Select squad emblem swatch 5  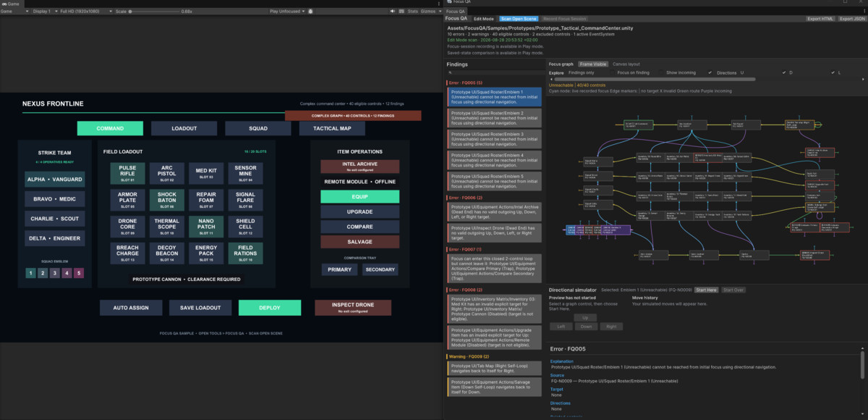[x=79, y=273]
